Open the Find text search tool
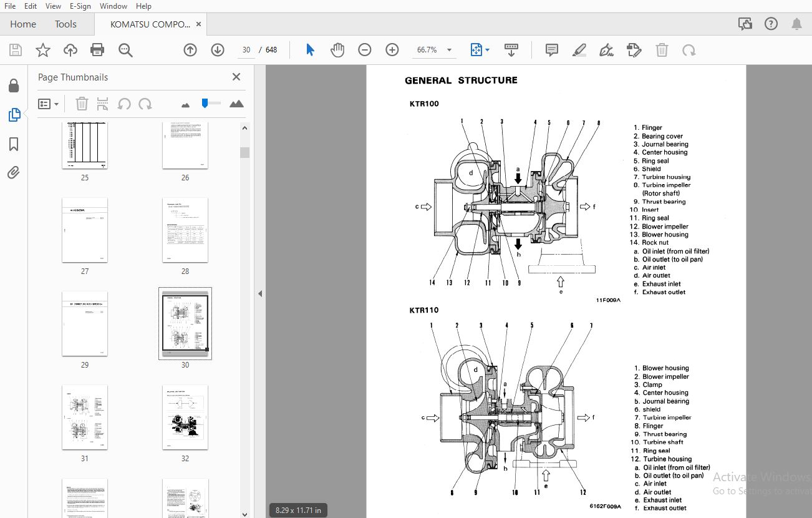Image resolution: width=812 pixels, height=518 pixels. pyautogui.click(x=125, y=50)
